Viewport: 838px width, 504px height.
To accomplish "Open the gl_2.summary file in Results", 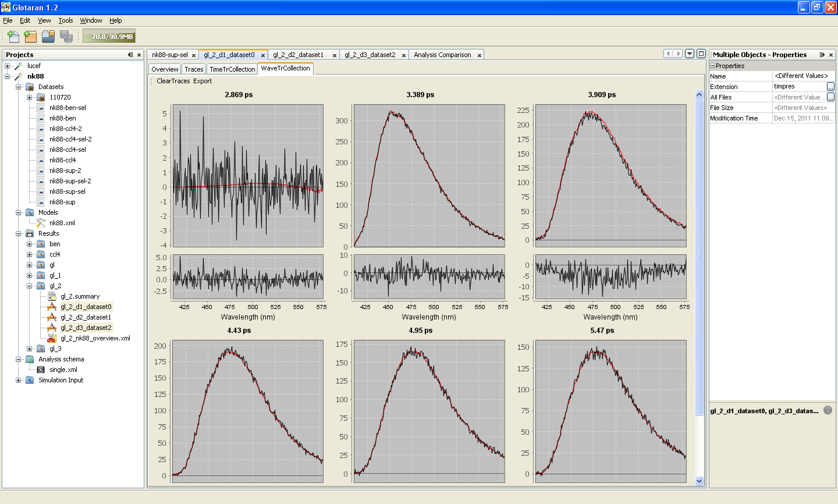I will click(80, 296).
